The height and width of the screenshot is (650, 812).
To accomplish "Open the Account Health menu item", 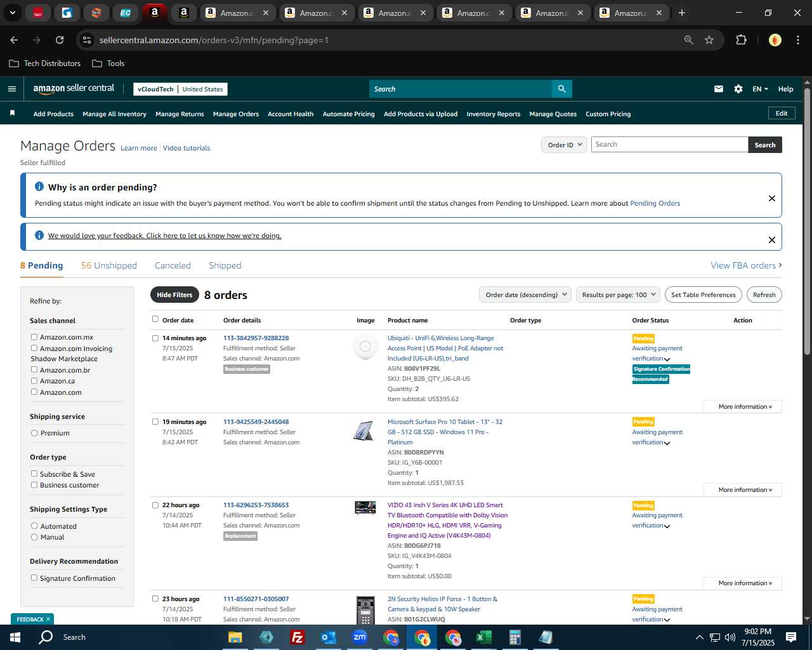I will coord(291,114).
